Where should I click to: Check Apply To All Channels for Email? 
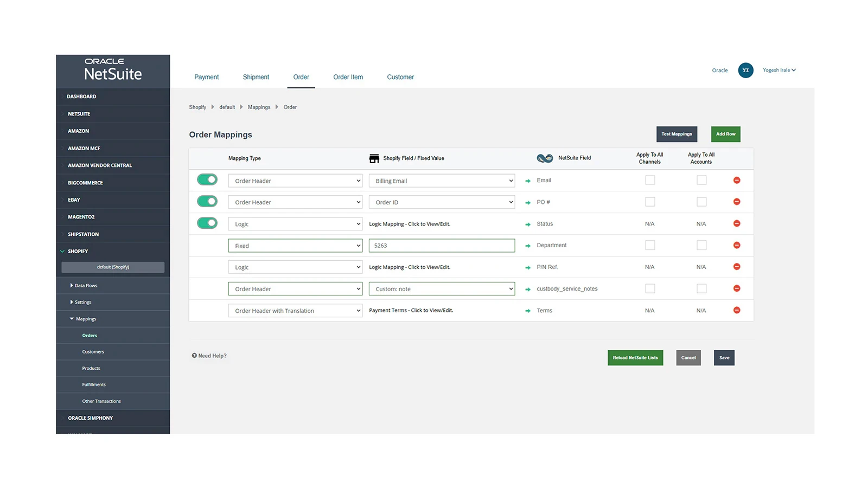(x=650, y=180)
